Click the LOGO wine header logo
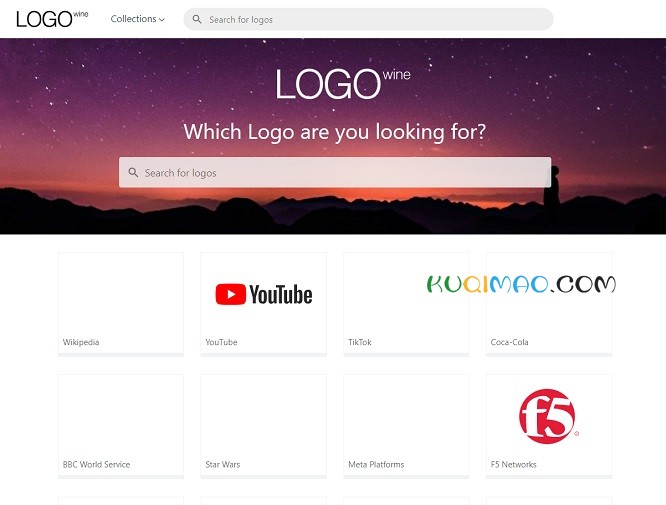The image size is (666, 505). [x=52, y=19]
